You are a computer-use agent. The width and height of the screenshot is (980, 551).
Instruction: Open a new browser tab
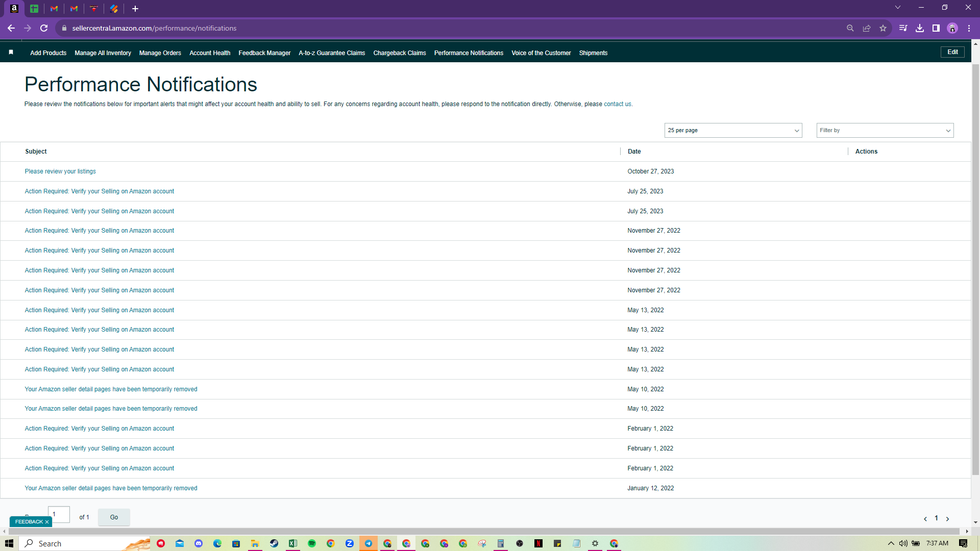[135, 9]
